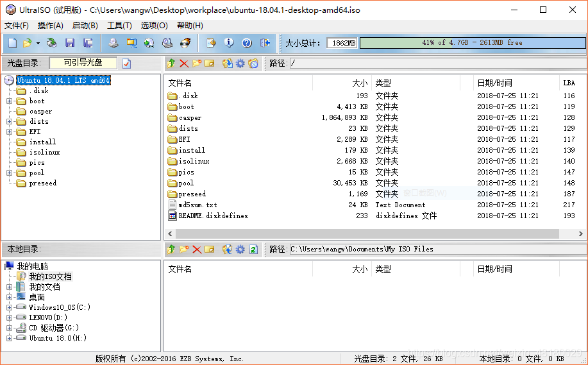This screenshot has height=365, width=588.
Task: Select 我的ISO文档 in local tree
Action: [50, 277]
